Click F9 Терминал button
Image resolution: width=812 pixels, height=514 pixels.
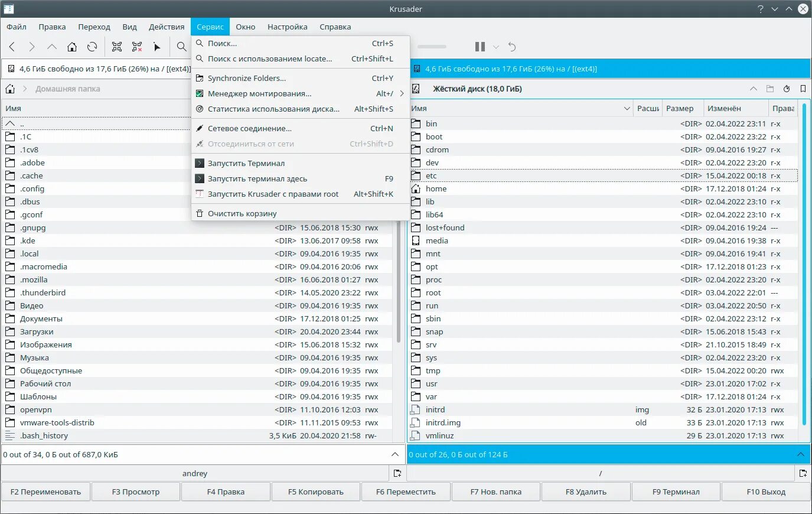pyautogui.click(x=676, y=492)
